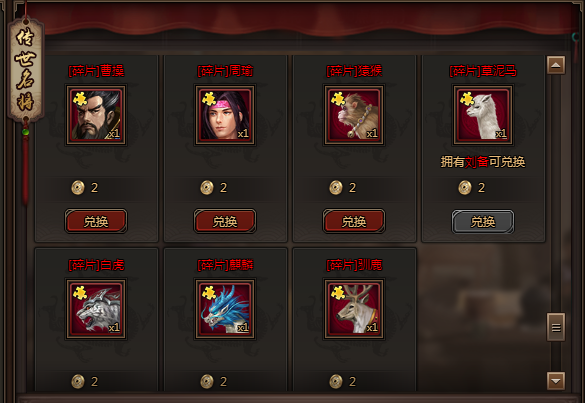Select the blue Qilin (麒麟) fragment icon

[x=225, y=309]
